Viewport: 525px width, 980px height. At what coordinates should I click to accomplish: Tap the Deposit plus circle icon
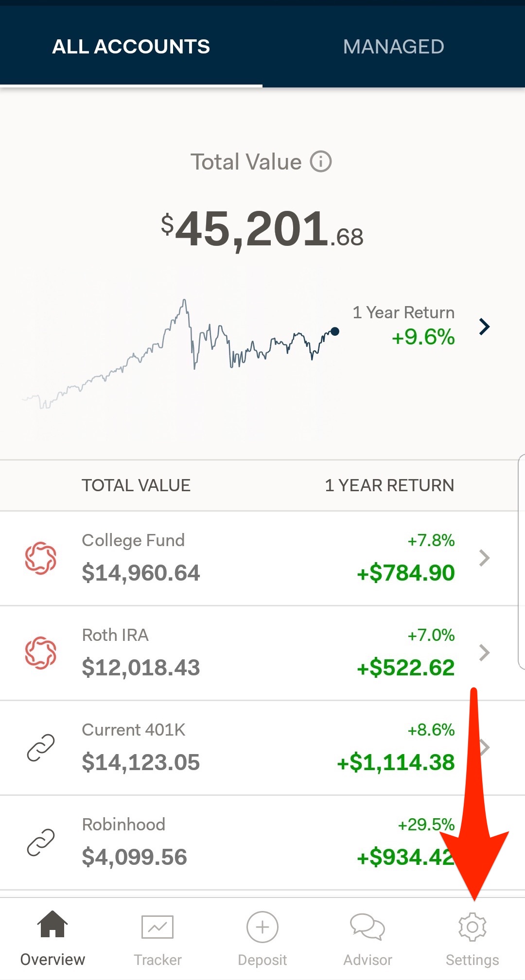[262, 927]
